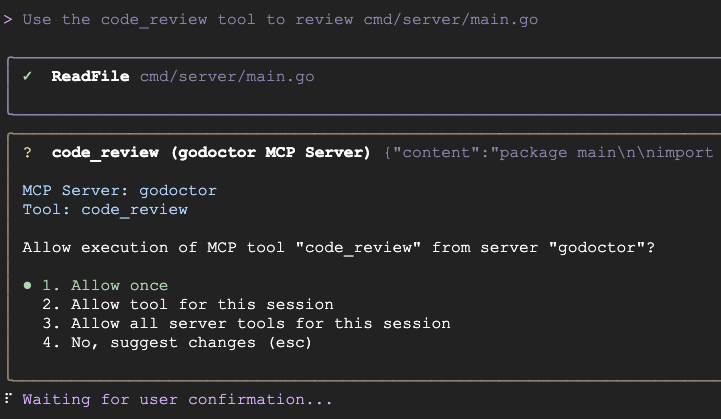This screenshot has height=419, width=721.
Task: Click the green bullet beside Allow once
Action: tap(27, 285)
